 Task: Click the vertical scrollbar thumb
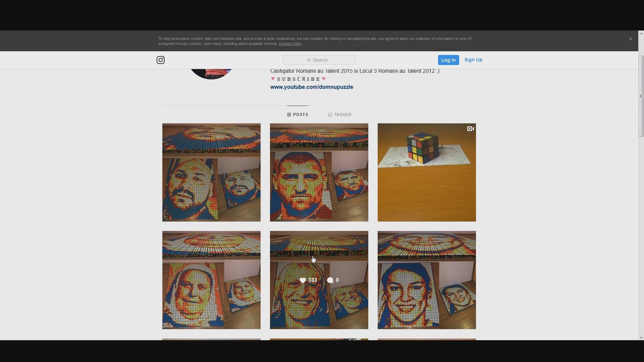[x=641, y=96]
